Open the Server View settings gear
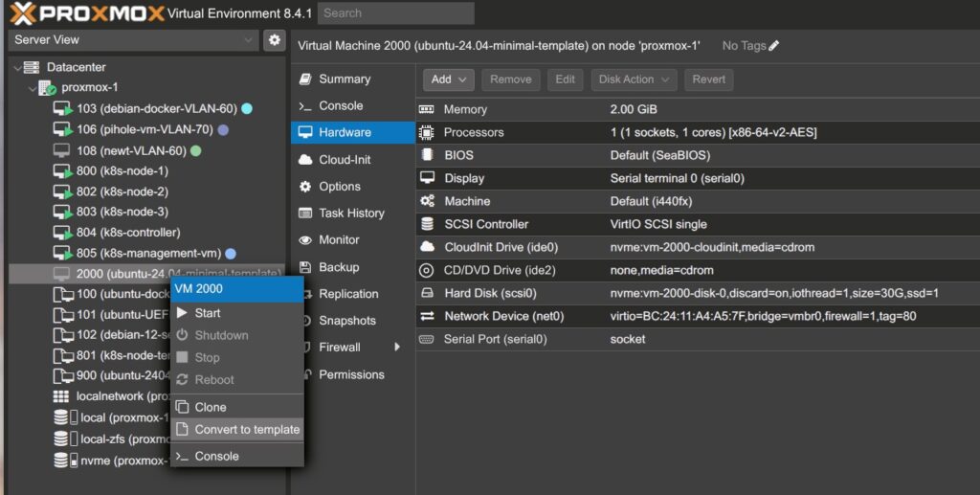980x495 pixels. [275, 40]
